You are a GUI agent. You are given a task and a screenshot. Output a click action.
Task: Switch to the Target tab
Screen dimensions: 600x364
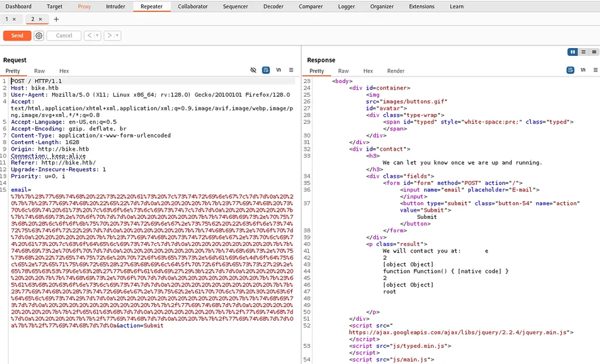point(54,6)
